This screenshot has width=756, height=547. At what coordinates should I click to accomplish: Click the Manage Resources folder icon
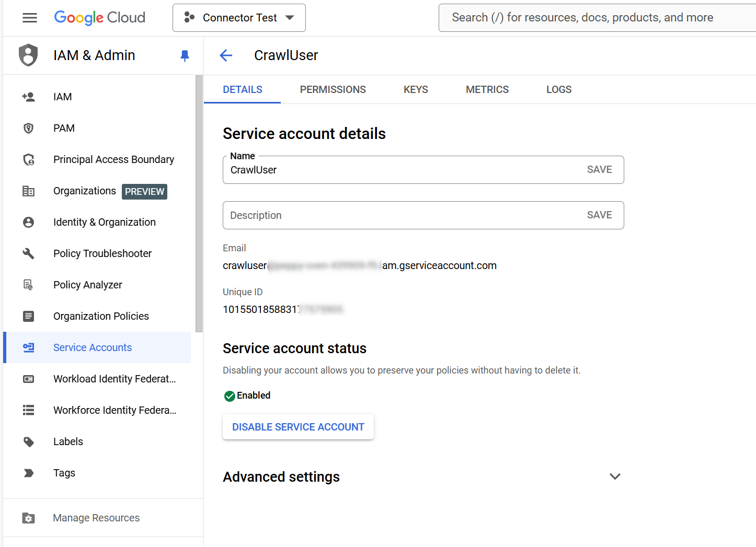[28, 518]
